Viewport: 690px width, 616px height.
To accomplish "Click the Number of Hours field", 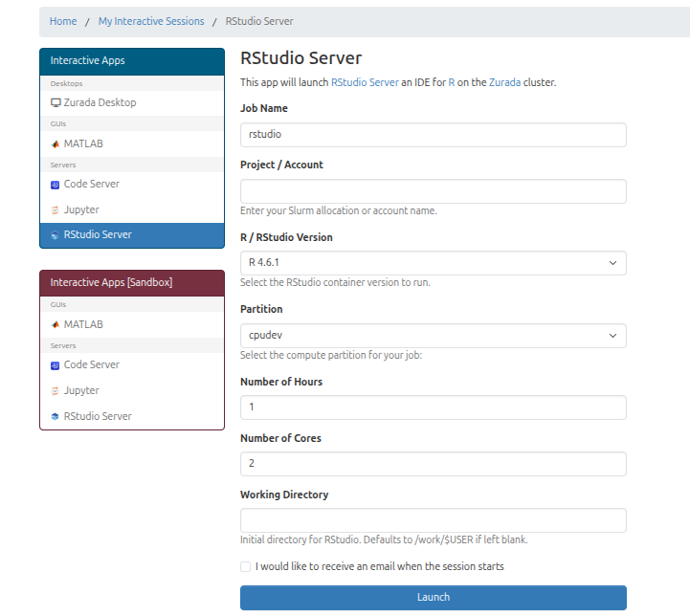I will coord(433,407).
